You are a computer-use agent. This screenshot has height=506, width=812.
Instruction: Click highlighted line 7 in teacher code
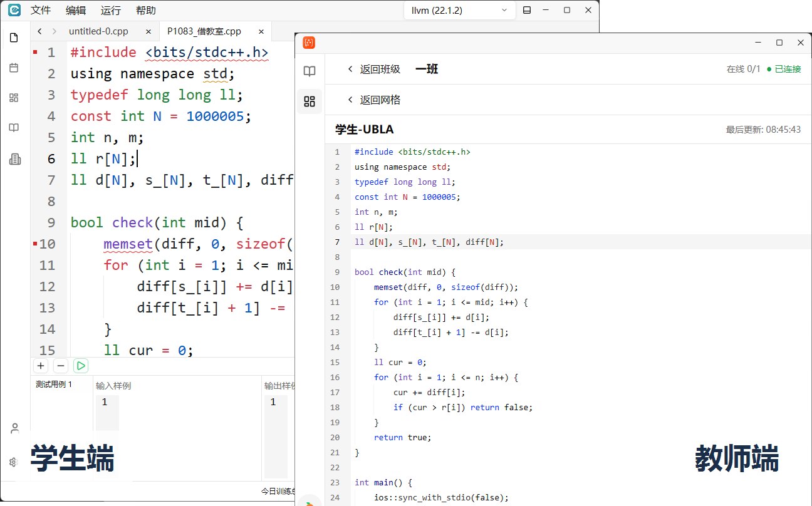(568, 242)
